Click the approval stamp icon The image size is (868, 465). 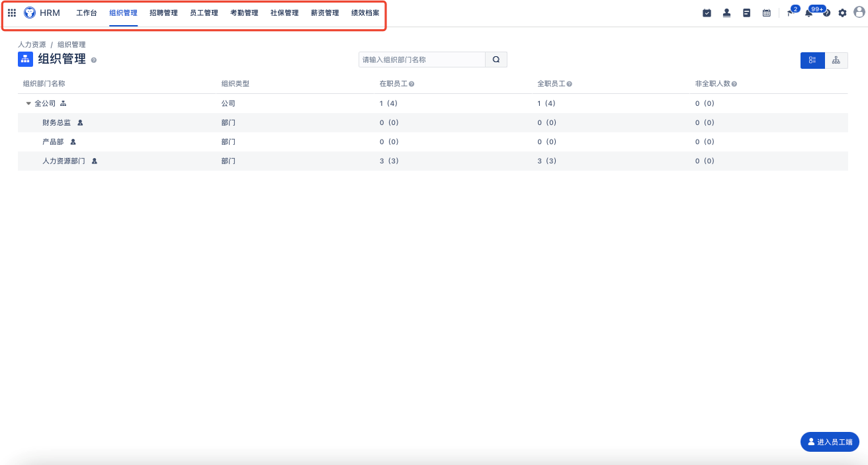coord(726,13)
